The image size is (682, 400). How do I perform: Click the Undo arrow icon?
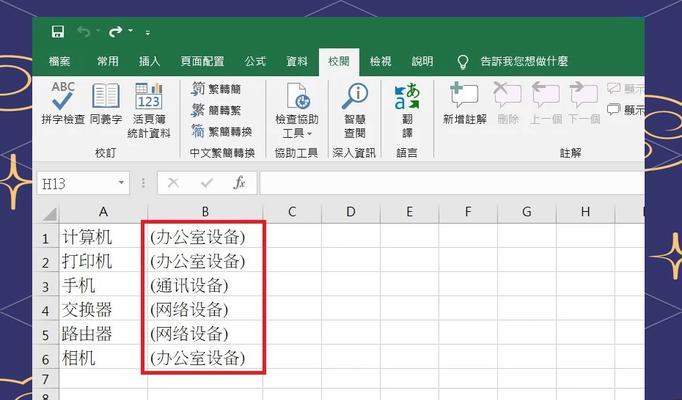tap(84, 32)
